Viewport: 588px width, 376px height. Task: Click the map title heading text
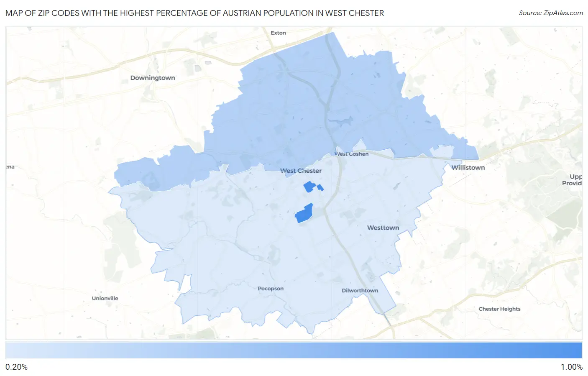(x=194, y=13)
